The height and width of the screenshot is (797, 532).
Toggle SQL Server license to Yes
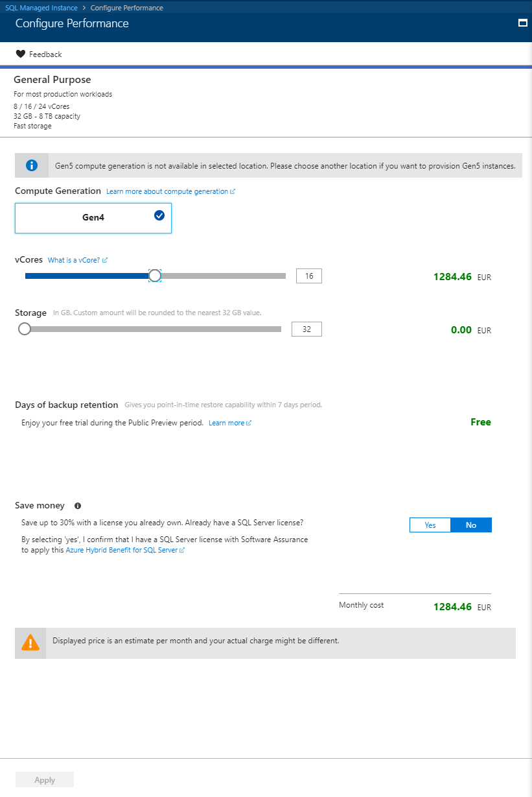[430, 525]
